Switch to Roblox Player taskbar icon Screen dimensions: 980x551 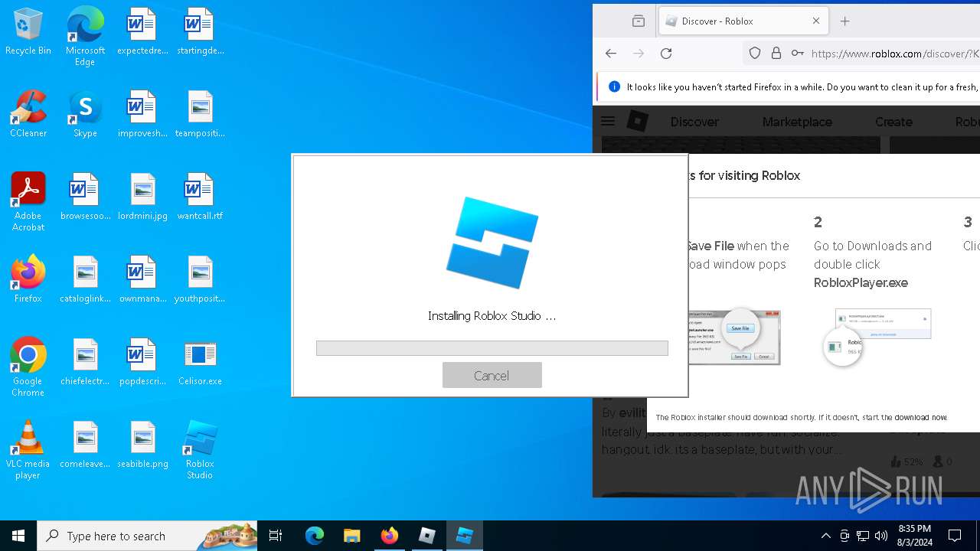point(426,536)
